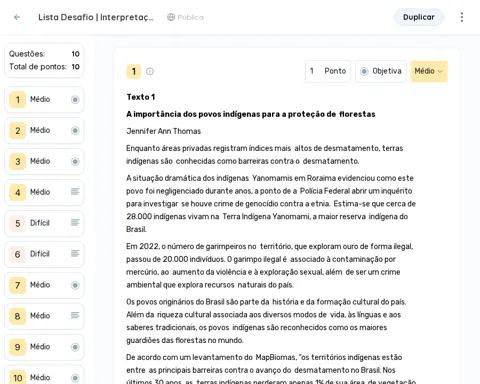Click the text-lines icon on question 8 row
Screen dimensions: 480x384
[75, 315]
